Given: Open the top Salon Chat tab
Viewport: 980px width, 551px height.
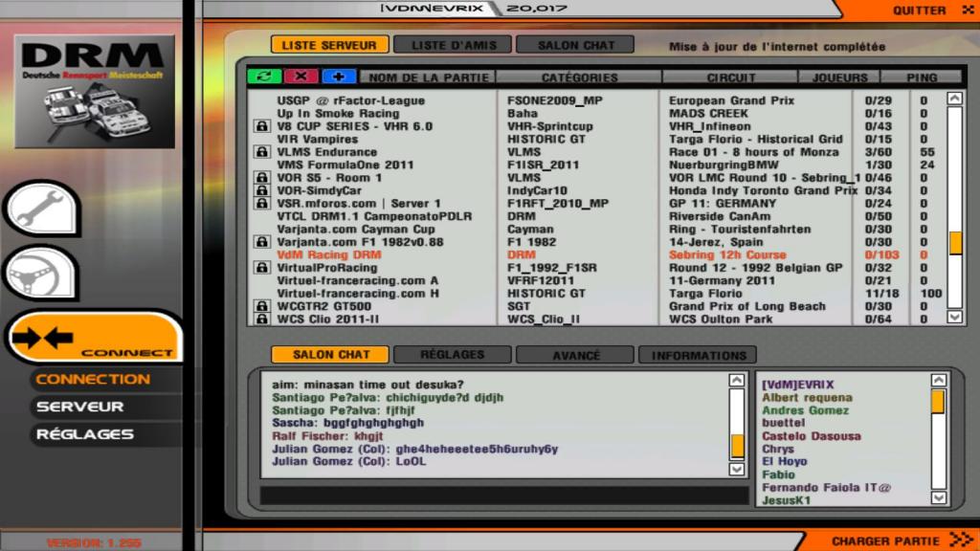Looking at the screenshot, I should point(575,45).
